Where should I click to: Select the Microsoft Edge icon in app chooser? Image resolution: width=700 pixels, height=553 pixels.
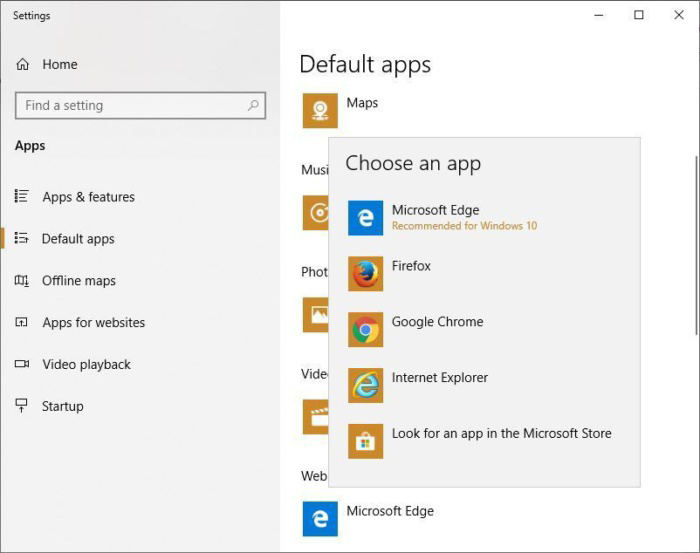[x=365, y=218]
